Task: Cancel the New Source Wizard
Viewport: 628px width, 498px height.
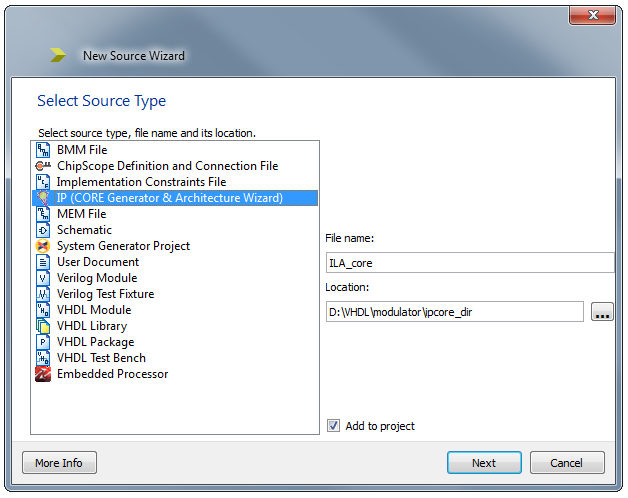Action: [x=567, y=463]
